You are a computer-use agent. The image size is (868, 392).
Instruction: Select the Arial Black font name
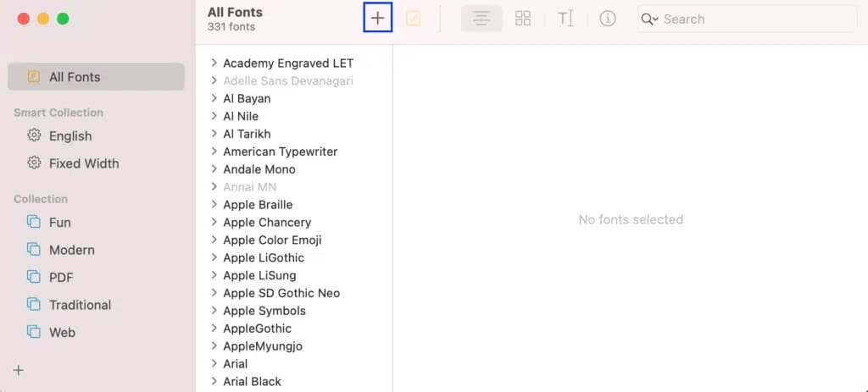[x=252, y=382]
